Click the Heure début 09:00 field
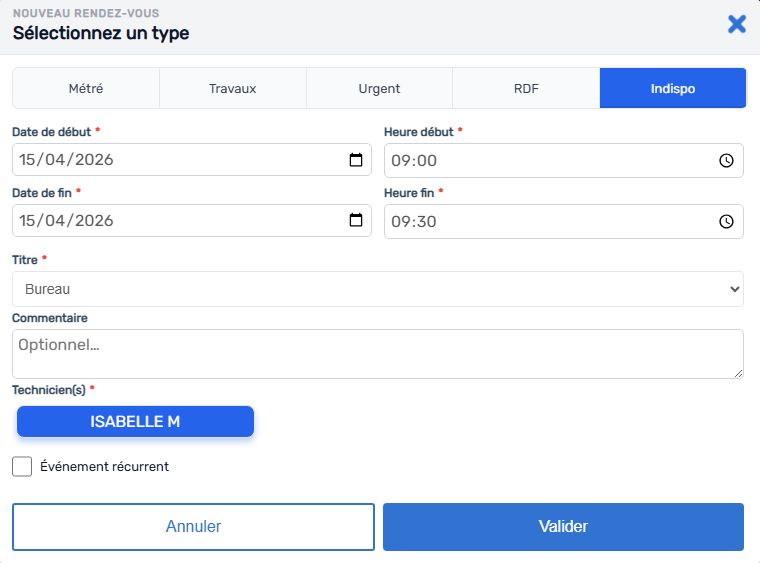Viewport: 760px width, 563px height. click(x=564, y=160)
